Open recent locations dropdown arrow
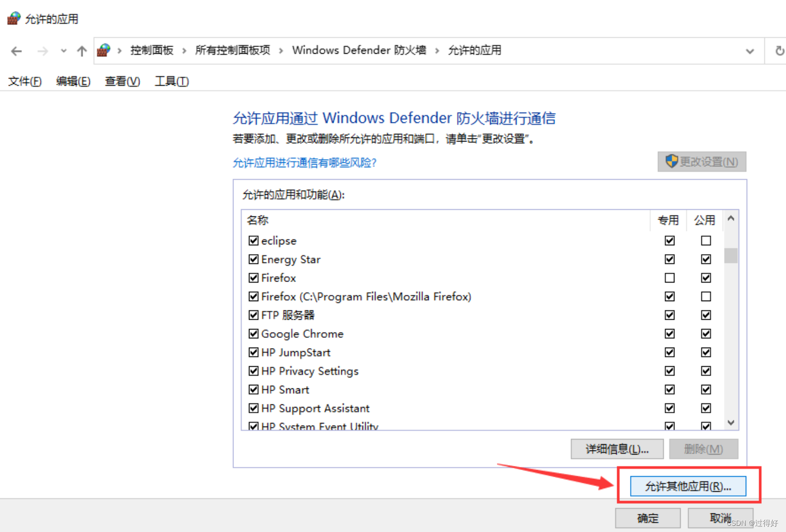 click(x=64, y=51)
